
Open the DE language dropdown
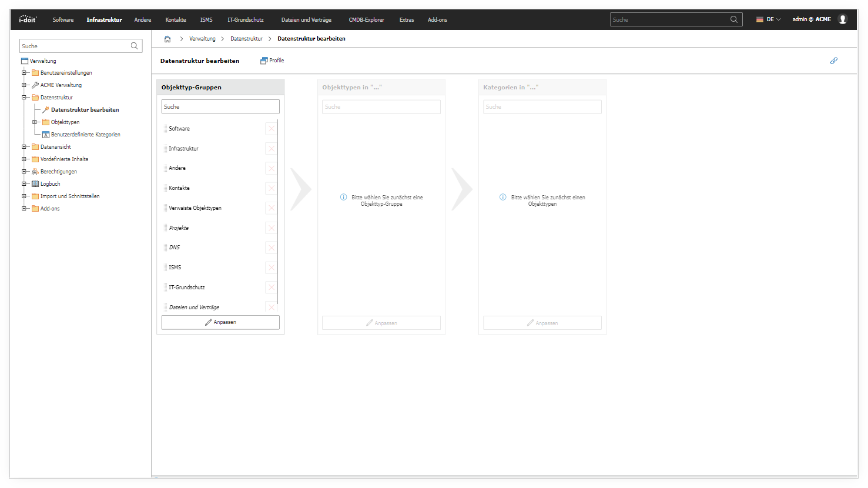point(769,19)
